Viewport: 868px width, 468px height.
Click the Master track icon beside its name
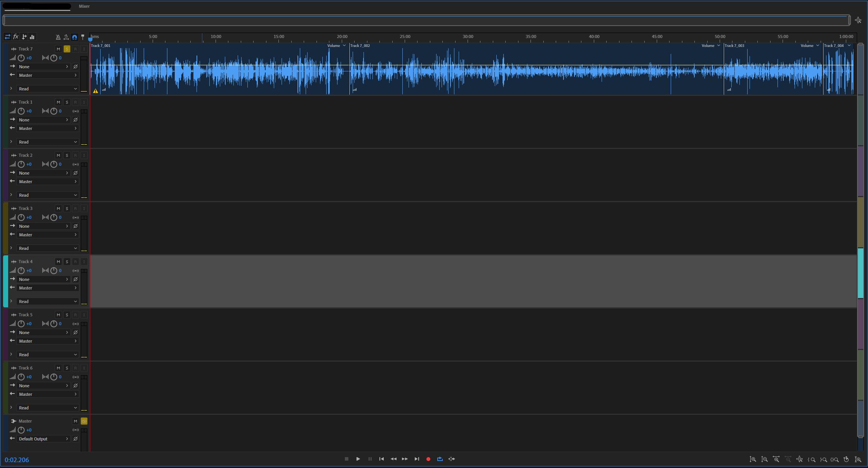14,421
